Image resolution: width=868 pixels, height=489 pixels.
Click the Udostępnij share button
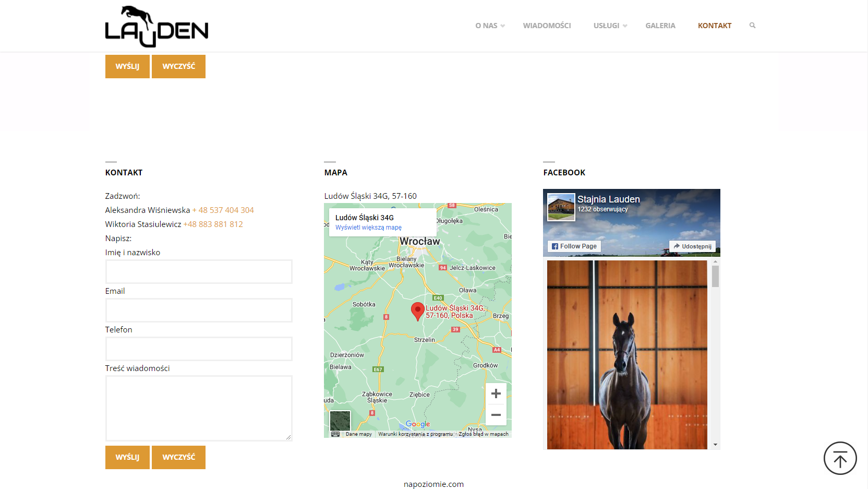tap(692, 246)
